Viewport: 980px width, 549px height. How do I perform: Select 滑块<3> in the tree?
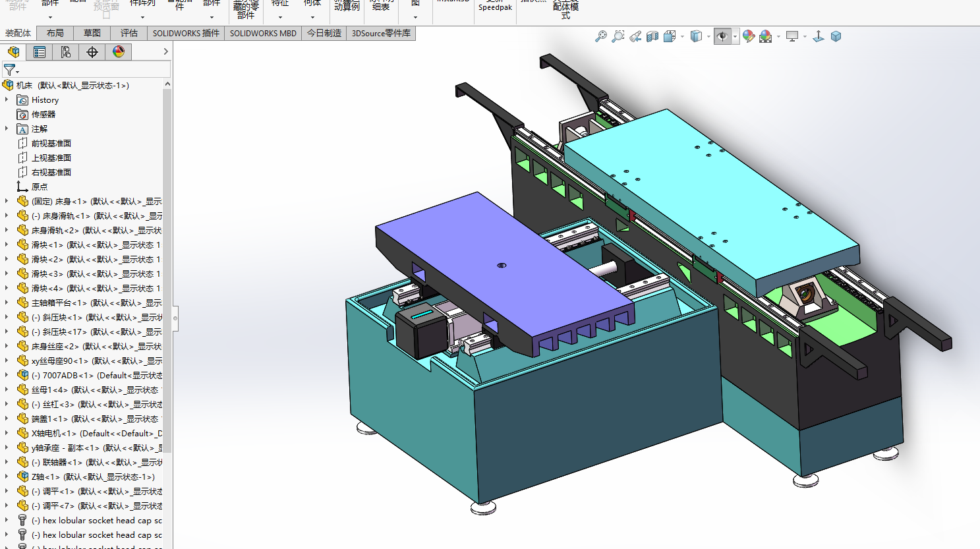click(96, 274)
